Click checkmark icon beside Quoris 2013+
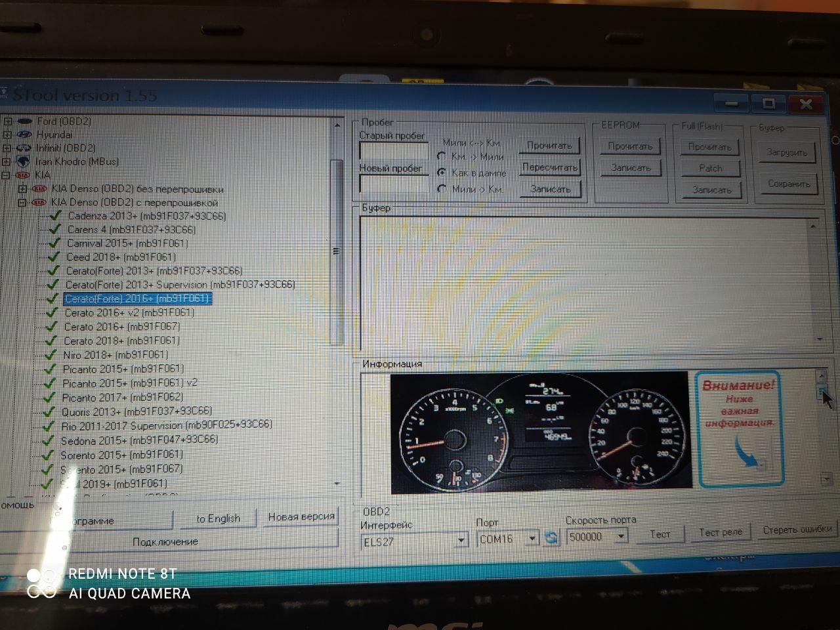The width and height of the screenshot is (840, 630). [x=49, y=411]
